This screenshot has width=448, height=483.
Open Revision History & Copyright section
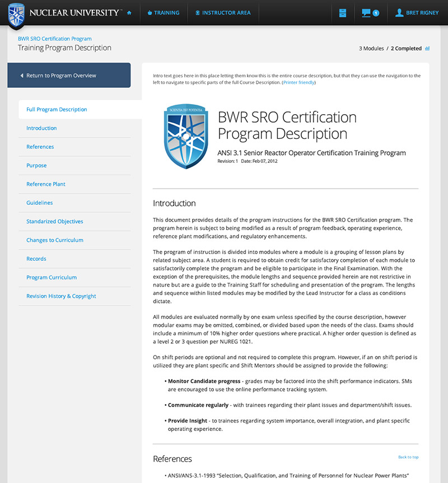[61, 296]
